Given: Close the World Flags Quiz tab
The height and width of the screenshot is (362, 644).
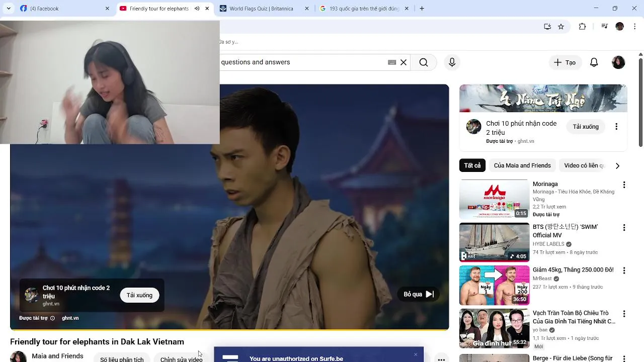Looking at the screenshot, I should click(x=306, y=9).
